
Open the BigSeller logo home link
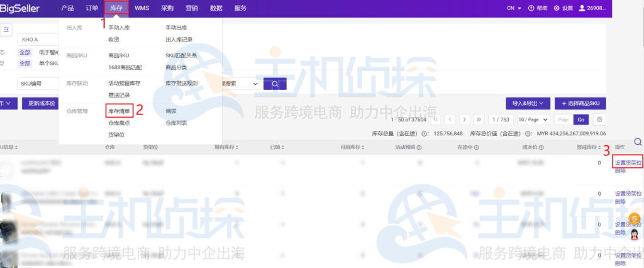(19, 8)
